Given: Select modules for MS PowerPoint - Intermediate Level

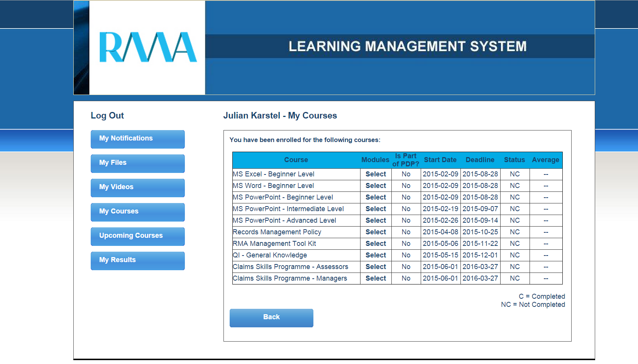Looking at the screenshot, I should 376,209.
